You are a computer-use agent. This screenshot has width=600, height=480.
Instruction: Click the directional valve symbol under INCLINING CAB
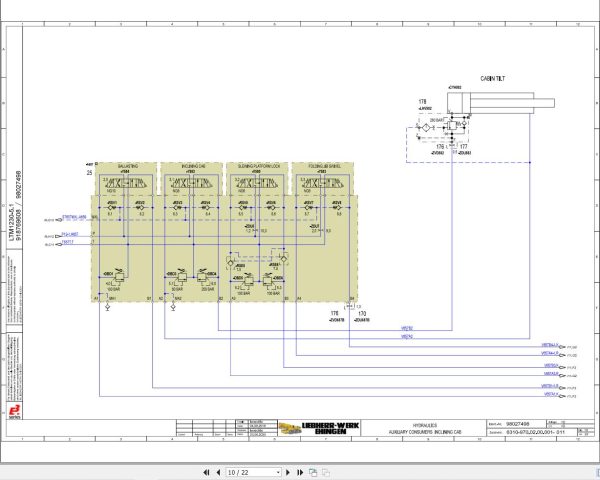(191, 183)
